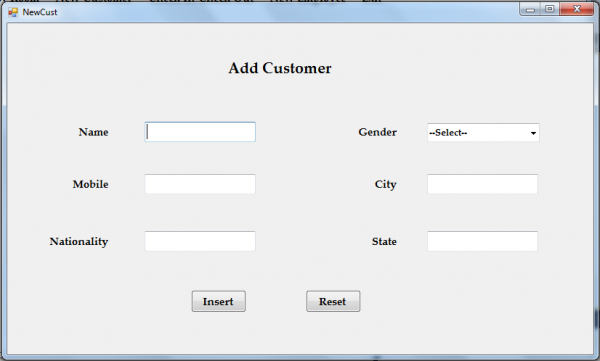Click the State label
The height and width of the screenshot is (361, 600).
point(384,242)
